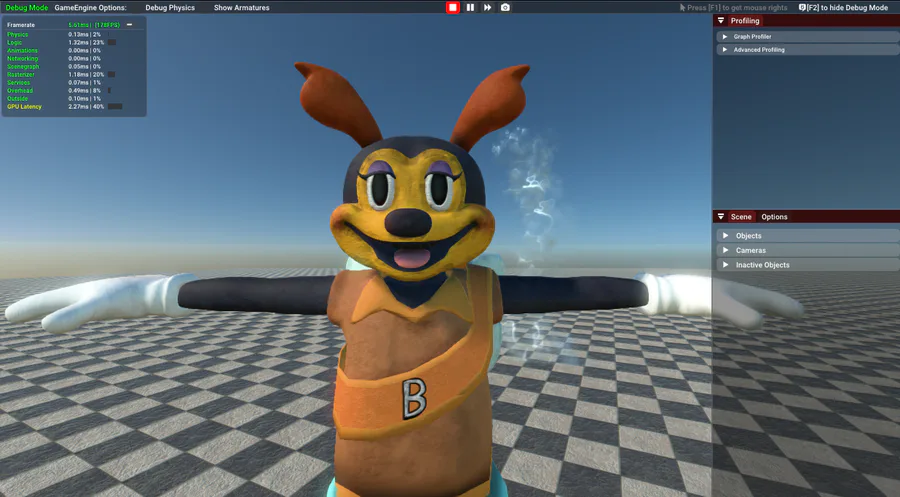Expand the Cameras list
This screenshot has width=900, height=497.
tap(806, 250)
